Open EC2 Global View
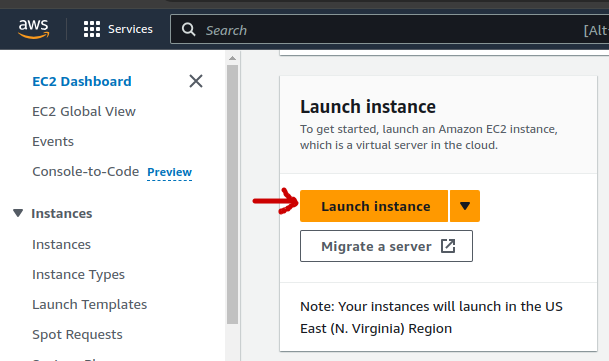609x361 pixels. [84, 112]
